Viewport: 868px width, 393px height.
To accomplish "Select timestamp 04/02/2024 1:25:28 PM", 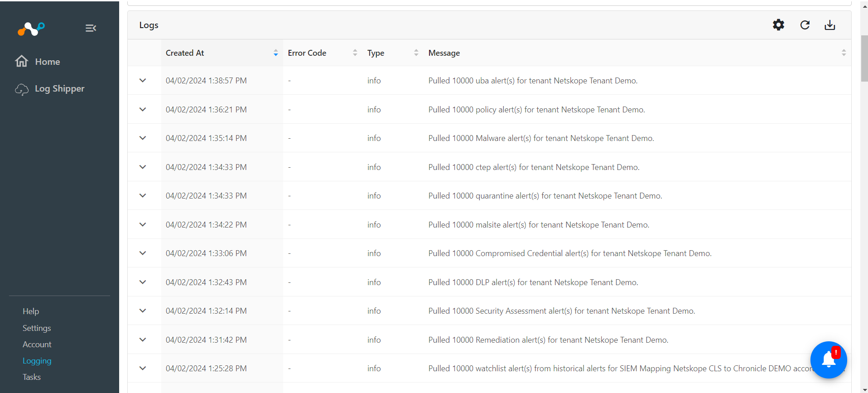I will pos(206,369).
